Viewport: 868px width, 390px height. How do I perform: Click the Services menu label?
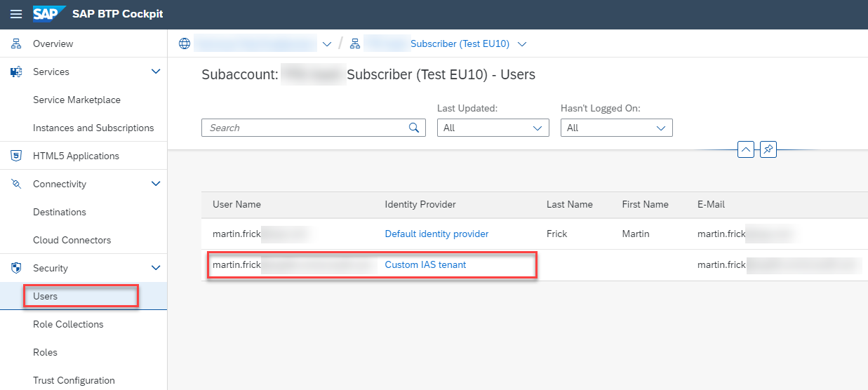pos(51,72)
